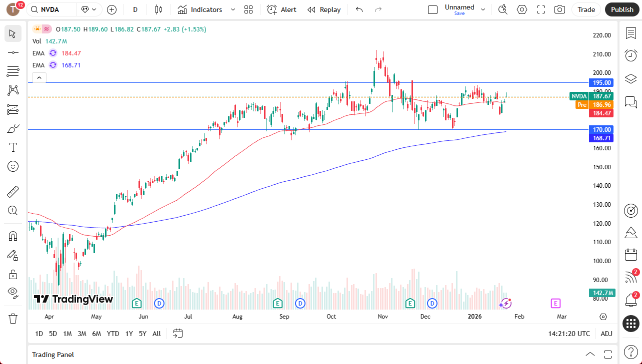Open the candle chart style dropdown

(x=159, y=9)
